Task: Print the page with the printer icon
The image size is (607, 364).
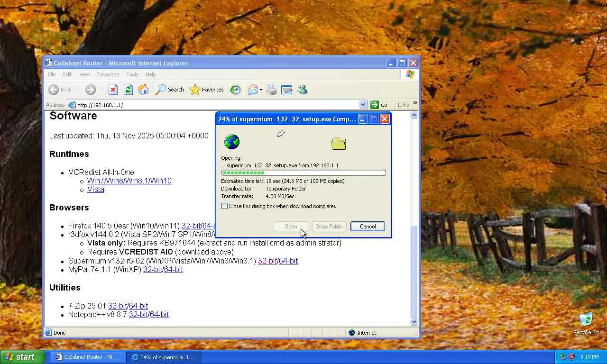Action: [x=272, y=90]
